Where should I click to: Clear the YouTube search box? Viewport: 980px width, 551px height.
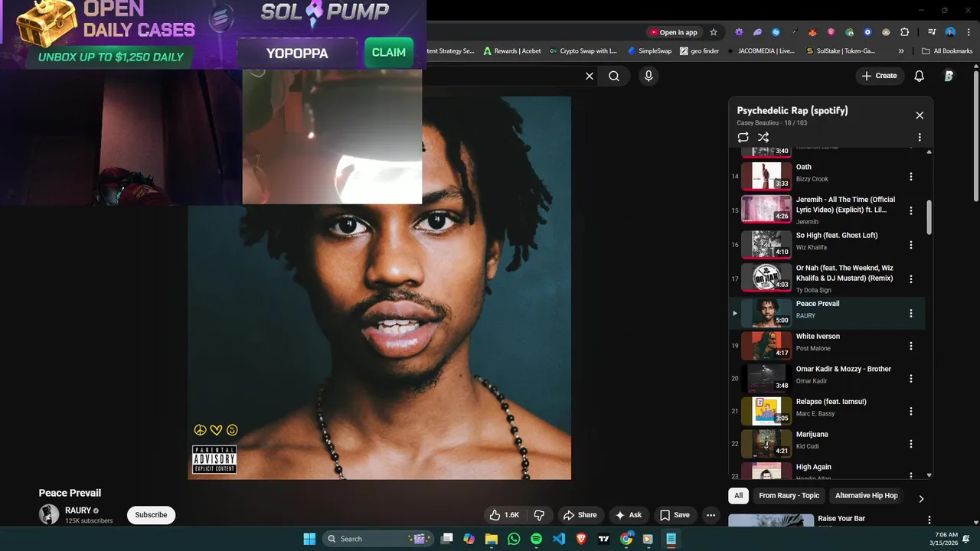coord(590,76)
